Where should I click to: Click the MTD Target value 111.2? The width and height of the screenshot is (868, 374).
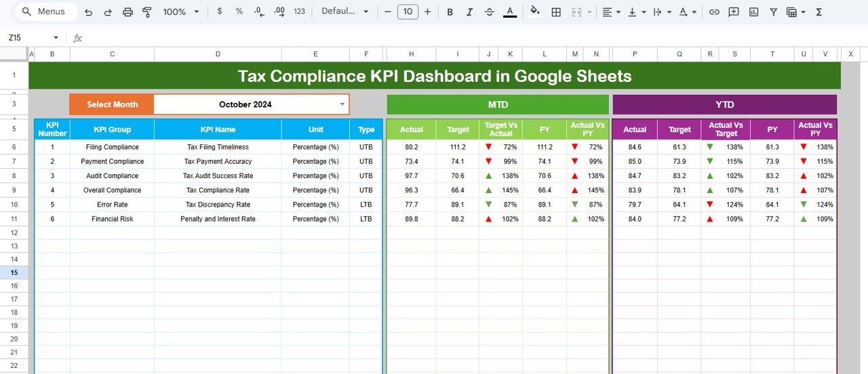click(458, 147)
